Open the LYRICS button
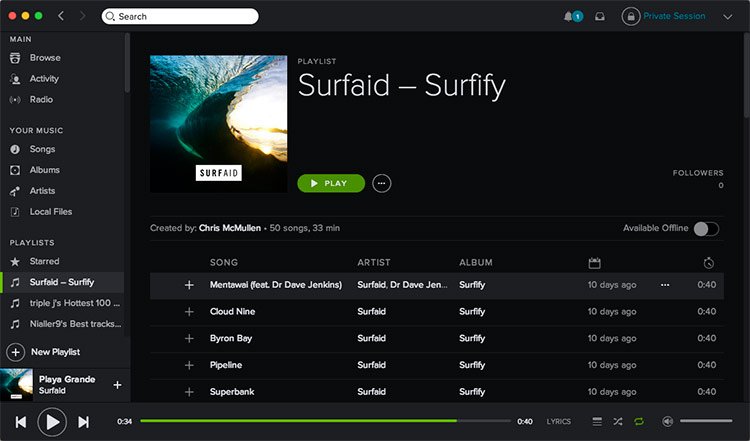Image resolution: width=750 pixels, height=441 pixels. point(559,422)
